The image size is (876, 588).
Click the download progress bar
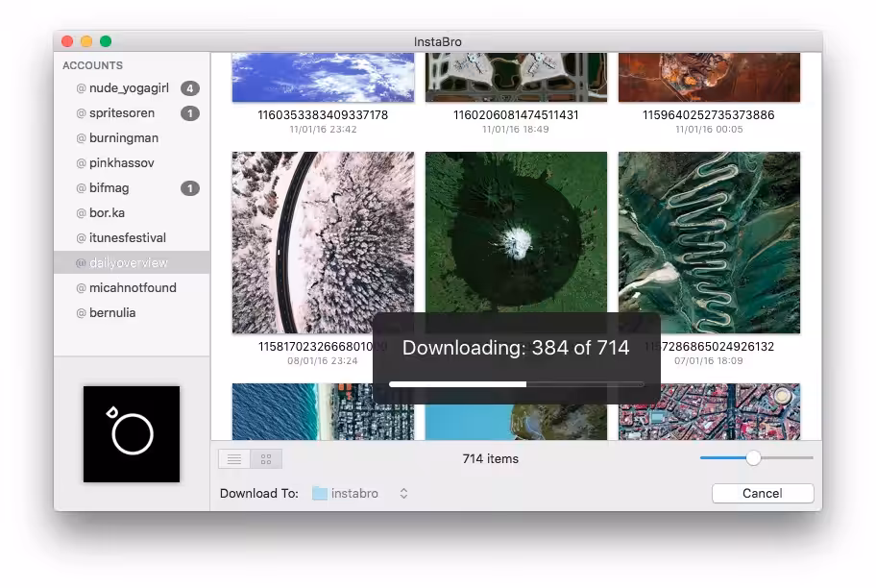click(516, 384)
